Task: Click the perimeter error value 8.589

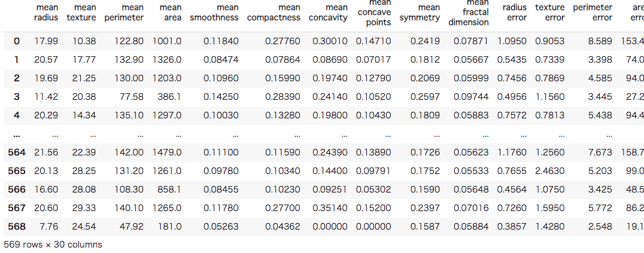Action: click(600, 41)
